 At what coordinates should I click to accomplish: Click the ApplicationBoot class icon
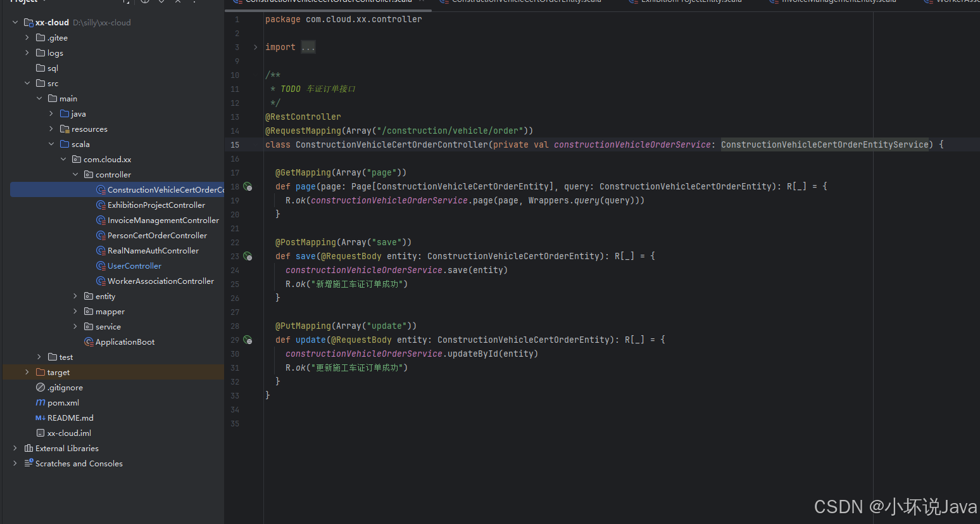pyautogui.click(x=89, y=342)
